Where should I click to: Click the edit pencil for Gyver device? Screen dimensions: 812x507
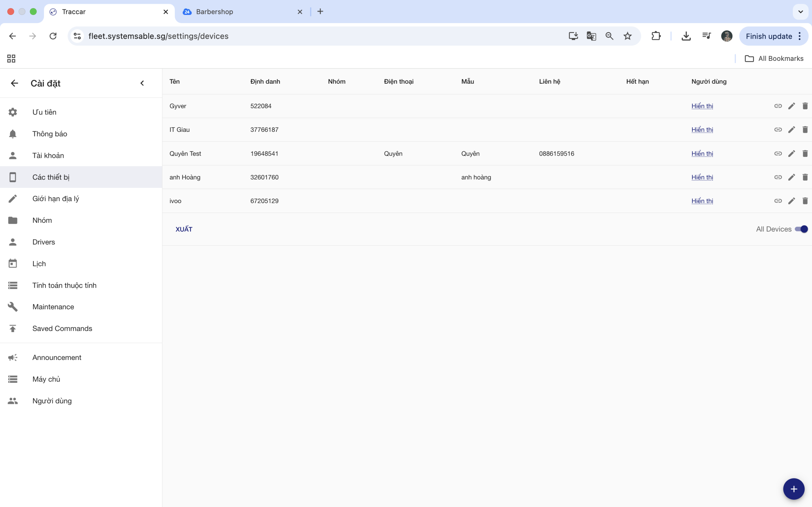click(x=791, y=106)
